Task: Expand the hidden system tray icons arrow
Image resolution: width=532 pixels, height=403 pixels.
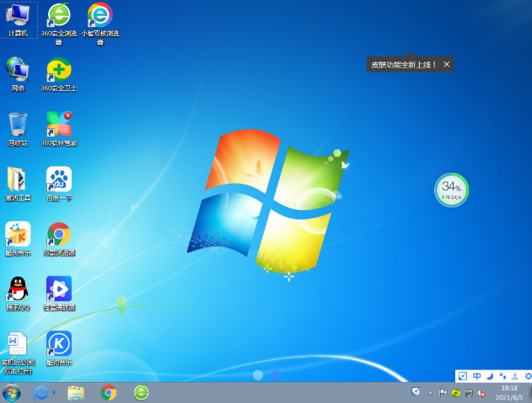Action: pyautogui.click(x=430, y=393)
